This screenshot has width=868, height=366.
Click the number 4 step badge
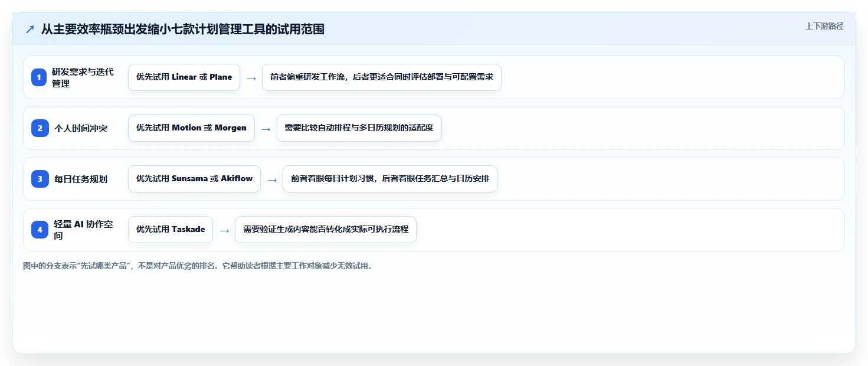pos(40,230)
